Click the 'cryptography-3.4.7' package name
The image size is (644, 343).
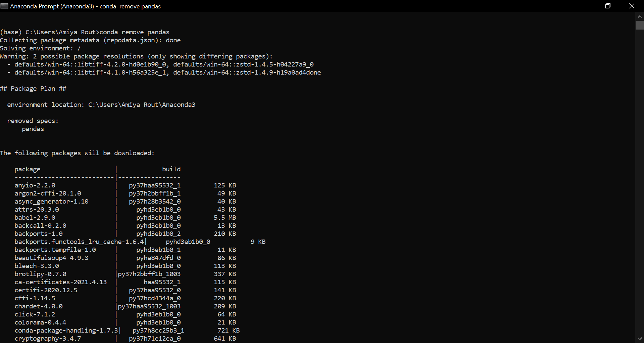[x=48, y=339]
